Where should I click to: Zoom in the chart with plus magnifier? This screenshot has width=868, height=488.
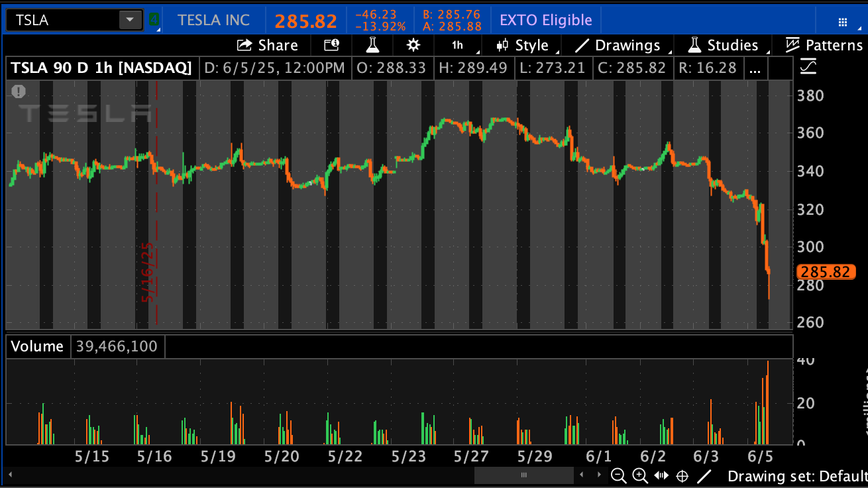click(639, 475)
